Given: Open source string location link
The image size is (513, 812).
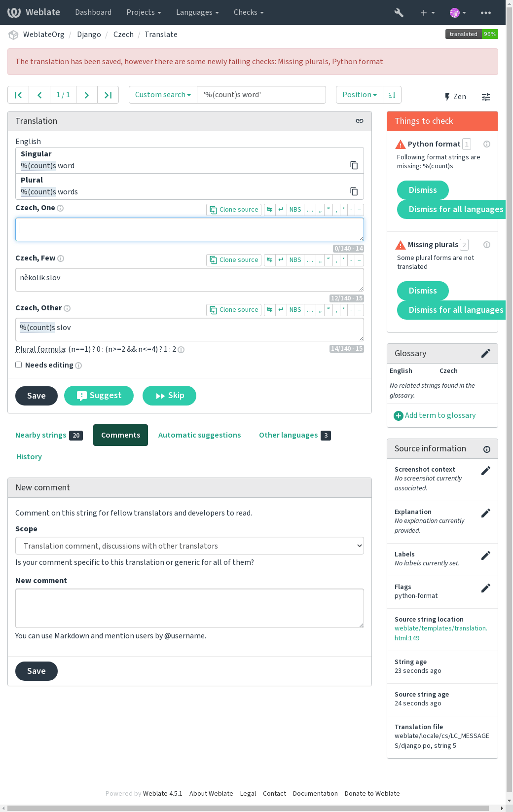Looking at the screenshot, I should (440, 633).
